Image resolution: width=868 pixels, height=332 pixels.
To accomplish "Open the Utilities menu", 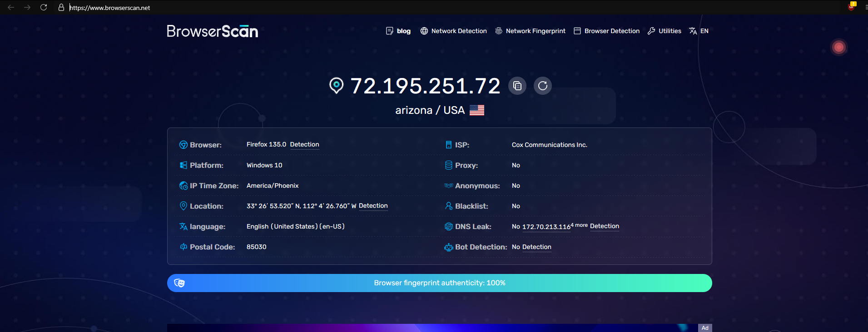I will (x=670, y=31).
